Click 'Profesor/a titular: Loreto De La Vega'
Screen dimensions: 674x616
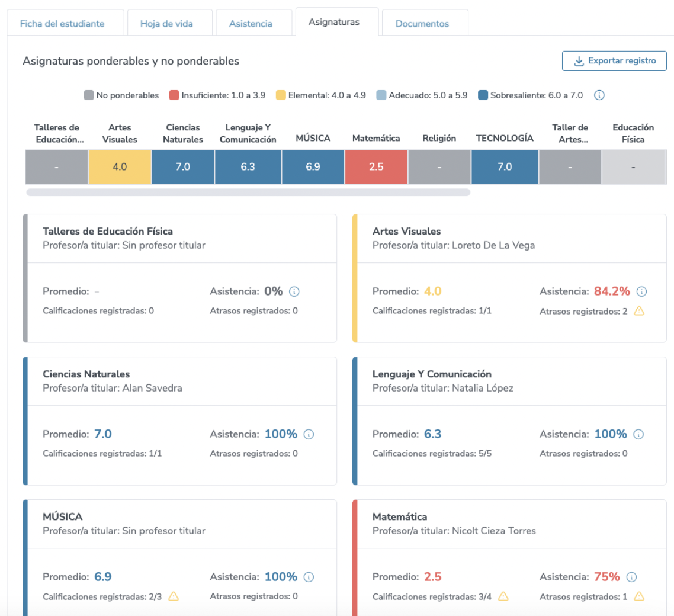[454, 245]
